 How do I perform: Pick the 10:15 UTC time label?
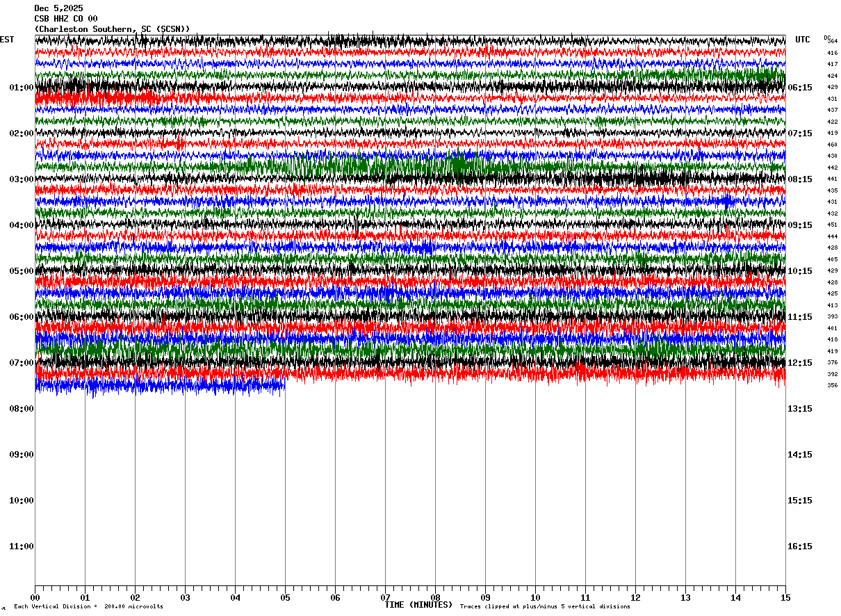tap(800, 271)
